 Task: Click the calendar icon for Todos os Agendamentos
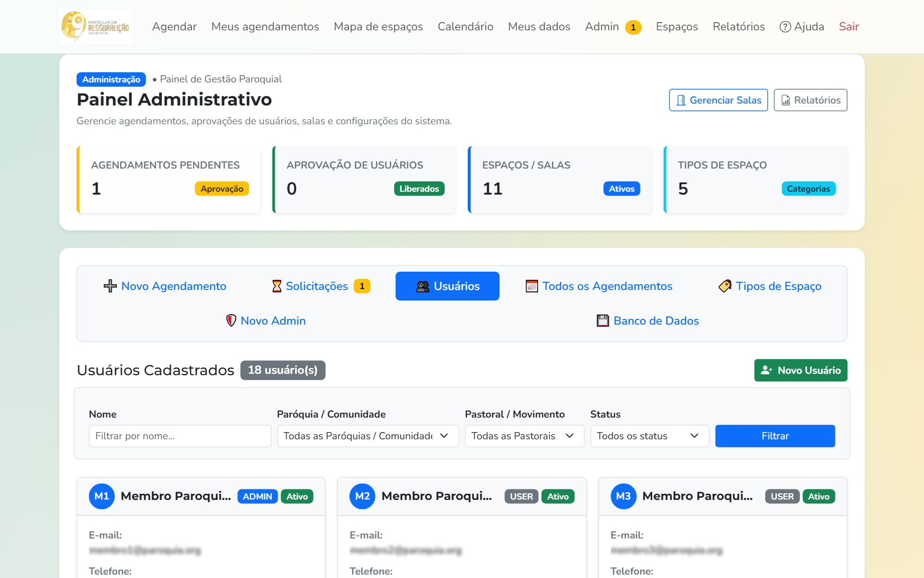[x=532, y=286]
